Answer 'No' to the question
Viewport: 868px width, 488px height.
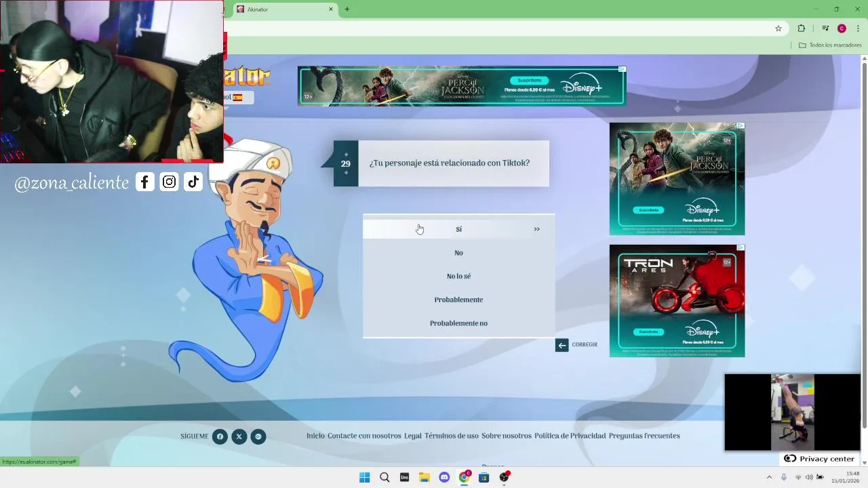click(x=458, y=253)
